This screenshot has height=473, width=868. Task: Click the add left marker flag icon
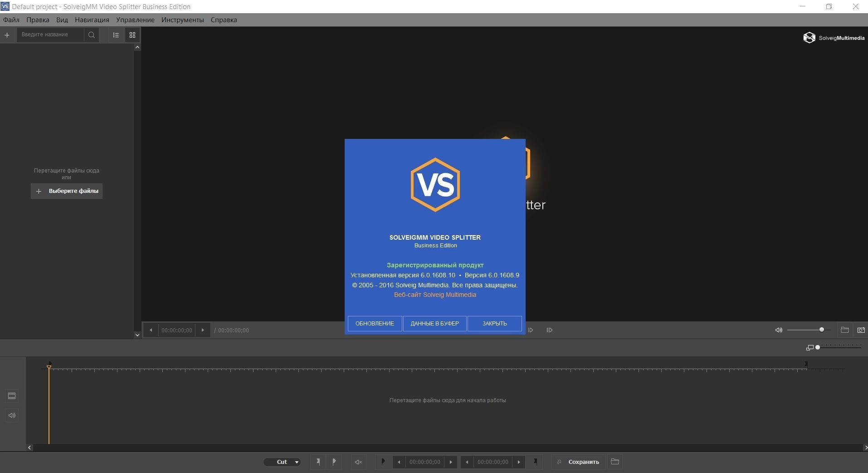tap(318, 462)
